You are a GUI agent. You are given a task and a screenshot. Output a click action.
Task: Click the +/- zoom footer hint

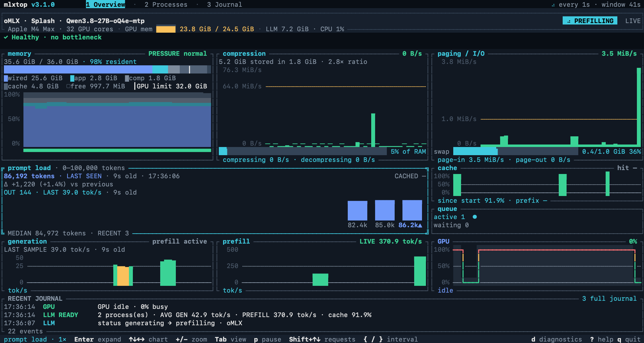point(191,339)
